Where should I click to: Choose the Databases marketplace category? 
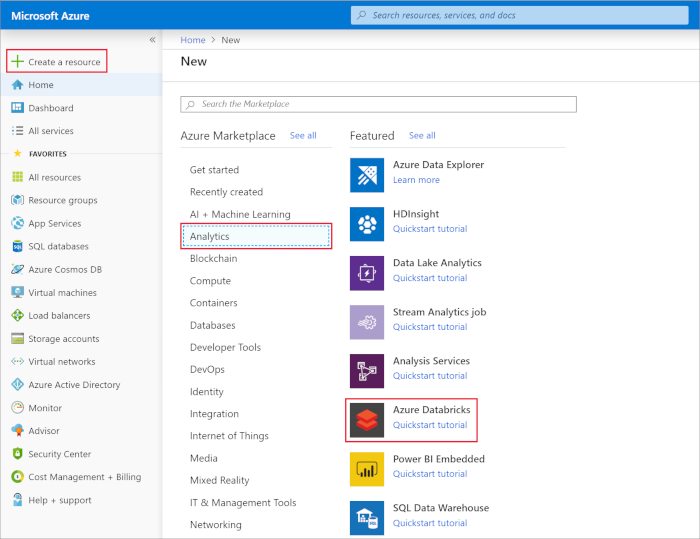(213, 325)
